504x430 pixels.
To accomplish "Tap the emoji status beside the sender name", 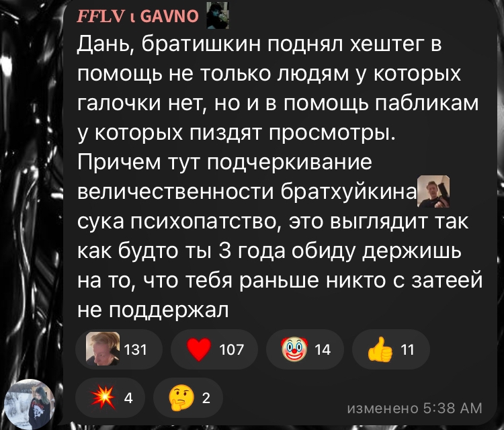I will pyautogui.click(x=217, y=15).
